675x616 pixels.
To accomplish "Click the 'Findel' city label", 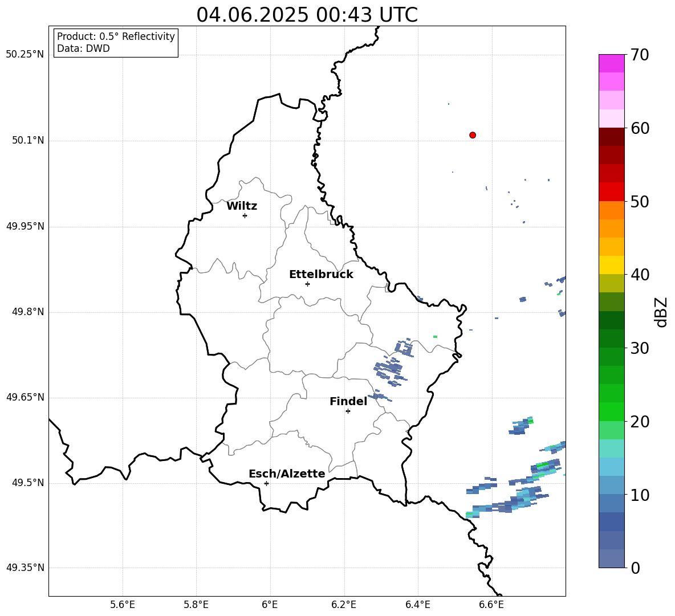I will pyautogui.click(x=348, y=401).
